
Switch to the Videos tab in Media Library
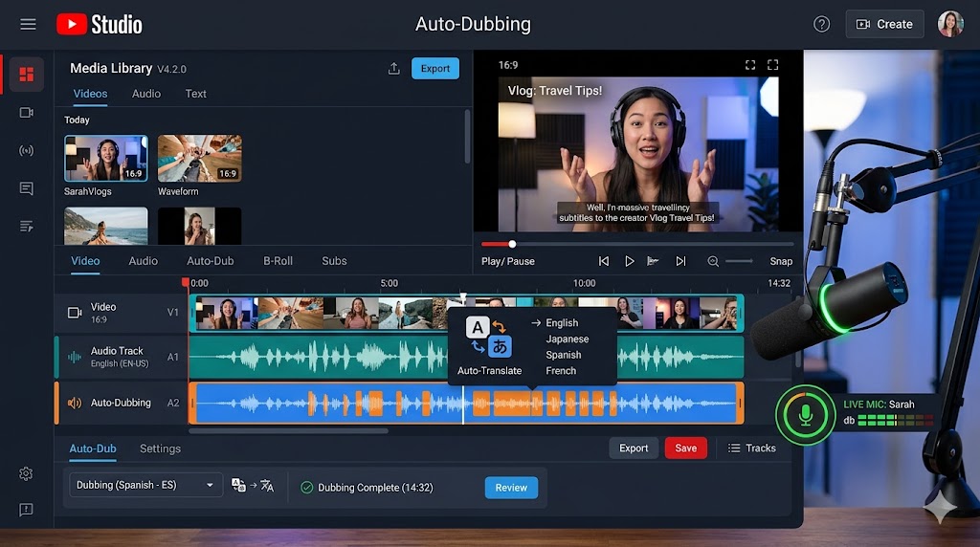(x=91, y=94)
